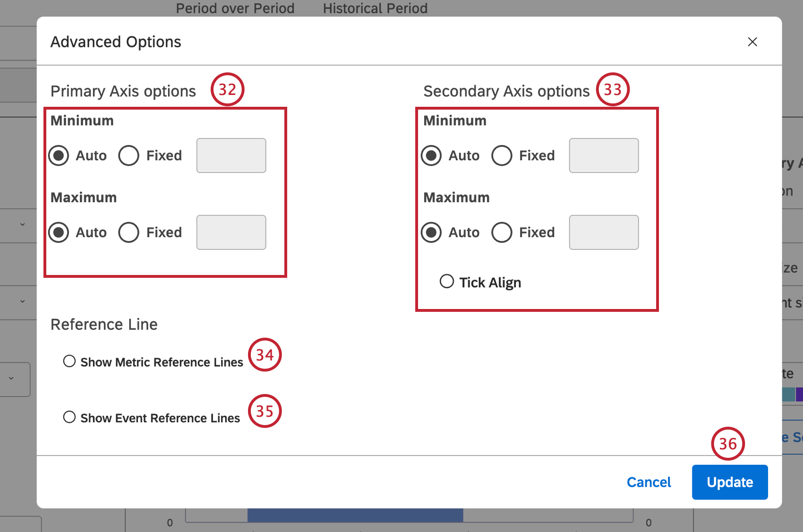Select Fixed for Secondary Axis Maximum

point(502,232)
